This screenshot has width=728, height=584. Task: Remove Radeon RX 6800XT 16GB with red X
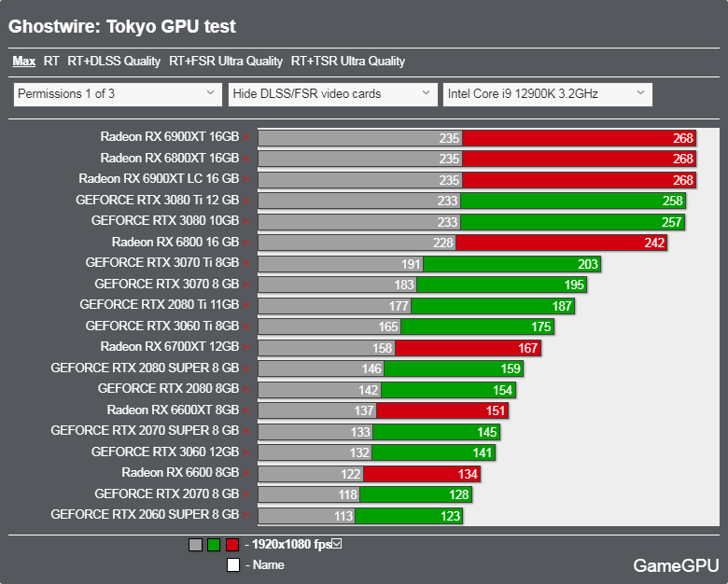coord(245,159)
